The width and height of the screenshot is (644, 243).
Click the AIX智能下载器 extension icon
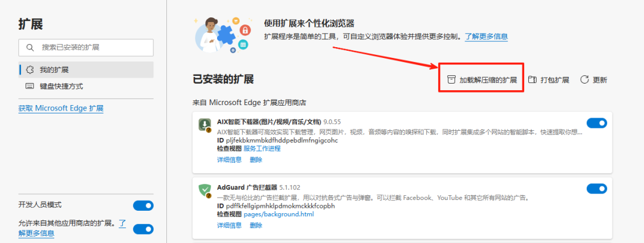pos(205,125)
